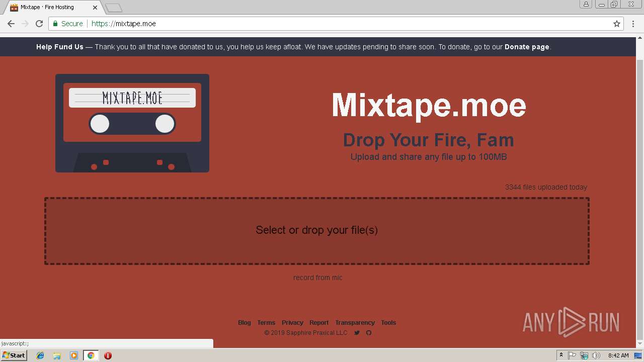644x362 pixels.
Task: Click the '3344 files uploaded today' text
Action: pyautogui.click(x=546, y=187)
